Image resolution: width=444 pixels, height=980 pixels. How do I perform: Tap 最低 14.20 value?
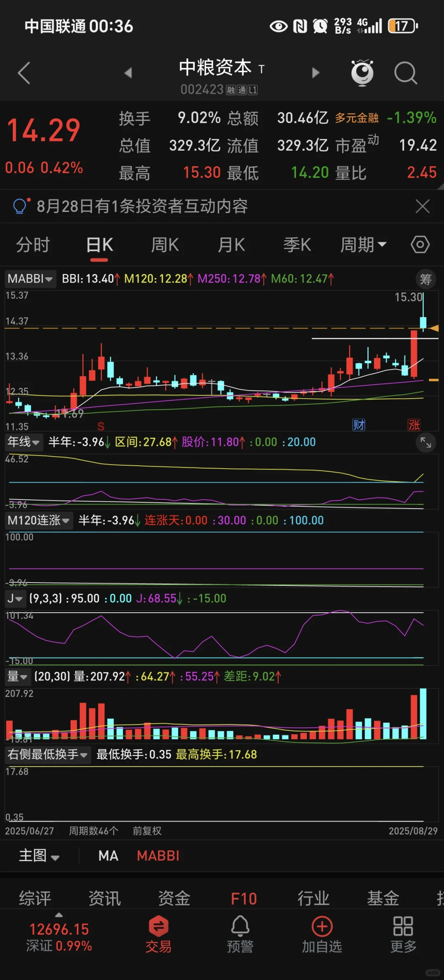(310, 172)
